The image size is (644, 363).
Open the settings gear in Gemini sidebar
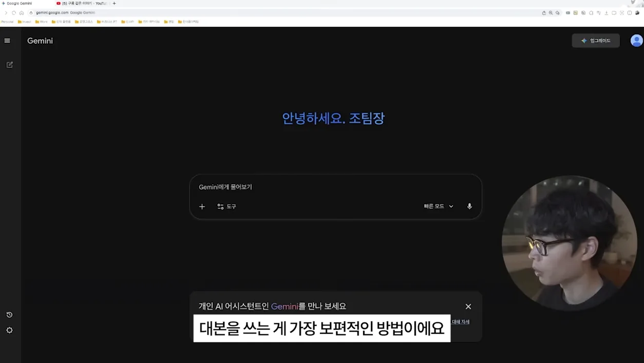[x=9, y=330]
